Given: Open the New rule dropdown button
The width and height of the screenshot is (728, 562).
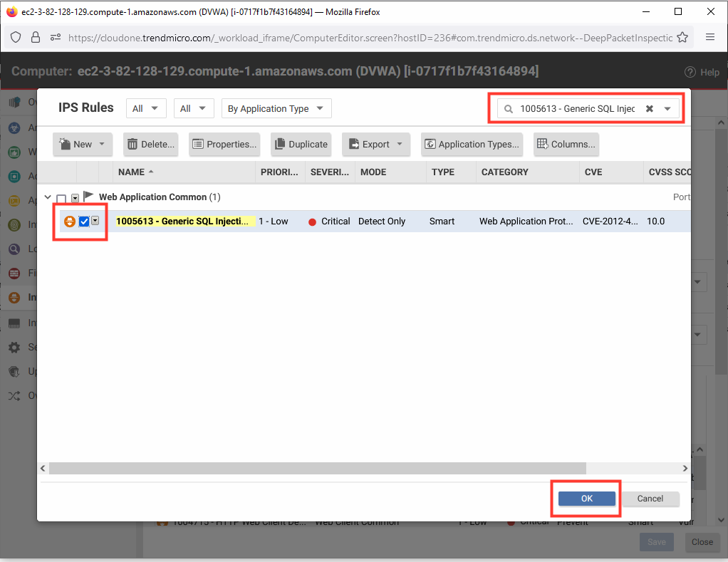Looking at the screenshot, I should click(x=82, y=145).
